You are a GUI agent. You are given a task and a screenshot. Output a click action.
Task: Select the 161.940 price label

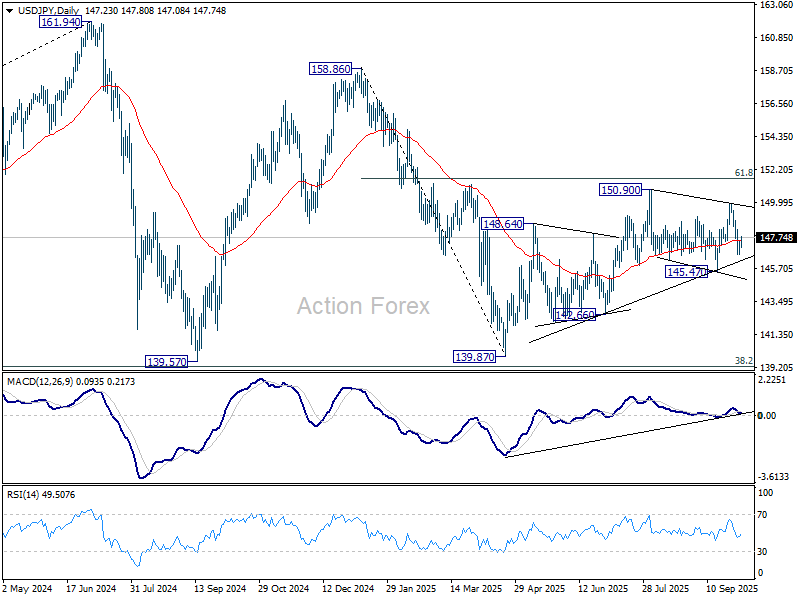[60, 22]
